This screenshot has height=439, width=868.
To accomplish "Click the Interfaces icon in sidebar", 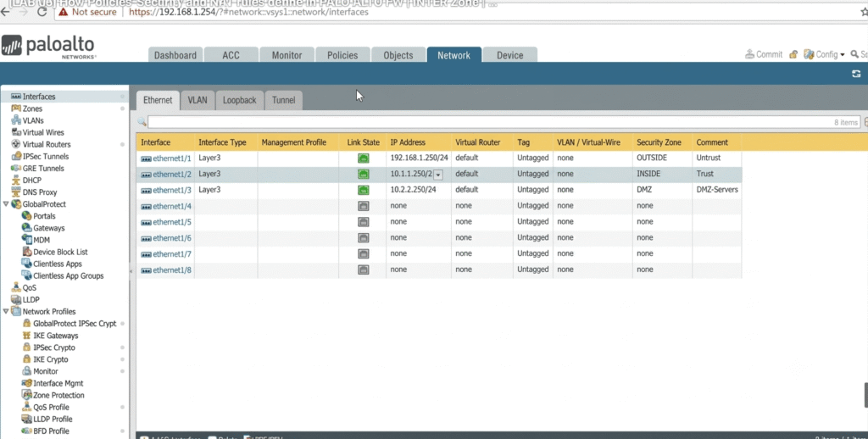I will tap(16, 97).
